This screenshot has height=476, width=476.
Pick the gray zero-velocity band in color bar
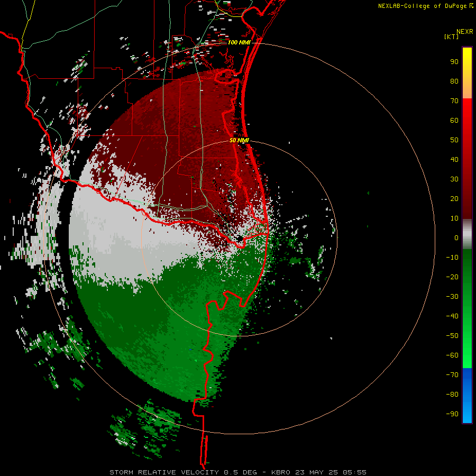pos(467,234)
